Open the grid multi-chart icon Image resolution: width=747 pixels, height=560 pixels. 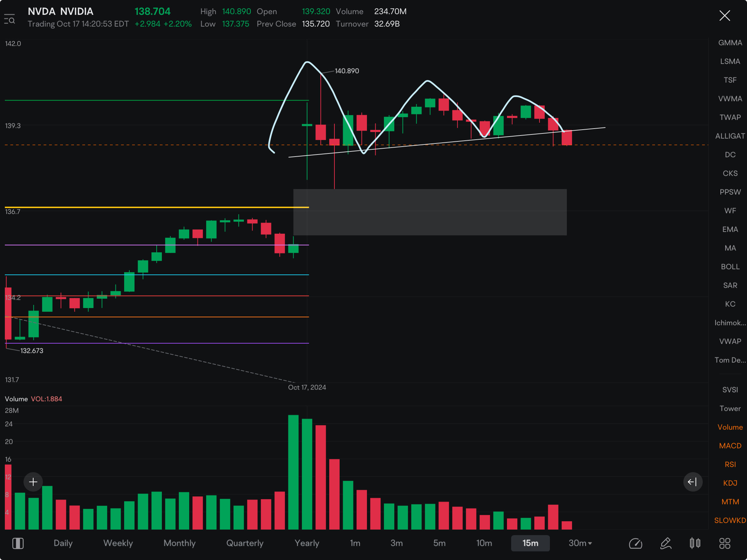click(x=725, y=543)
